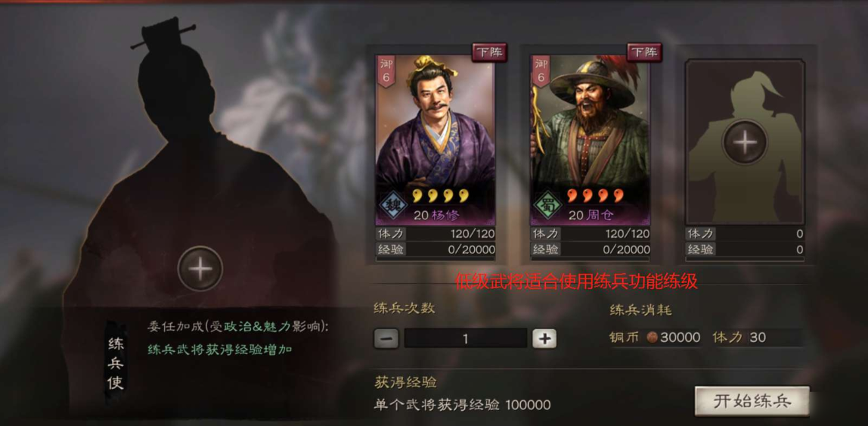
Task: Add a general to the empty third slot
Action: point(745,141)
